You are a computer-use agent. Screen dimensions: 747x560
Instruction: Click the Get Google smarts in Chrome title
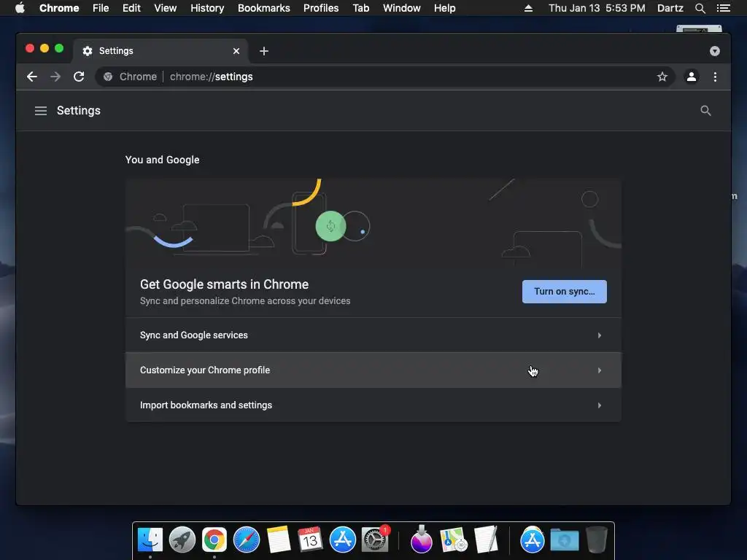(225, 284)
